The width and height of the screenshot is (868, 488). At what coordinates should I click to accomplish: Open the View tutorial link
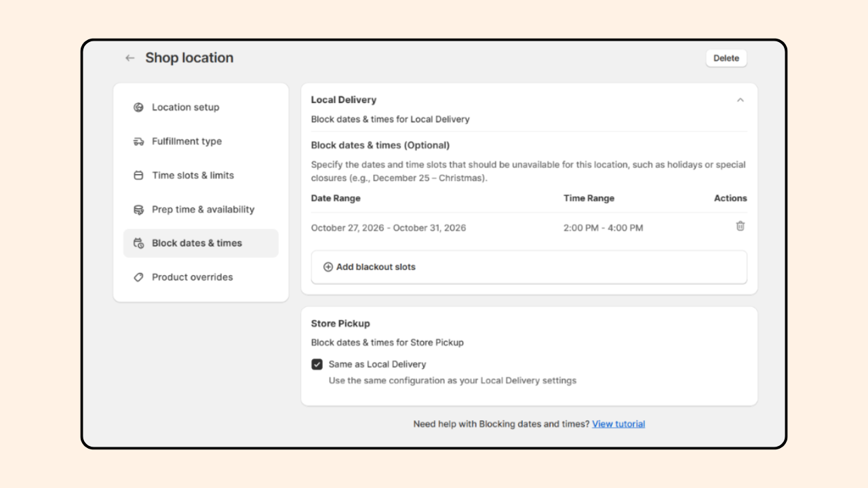[618, 424]
